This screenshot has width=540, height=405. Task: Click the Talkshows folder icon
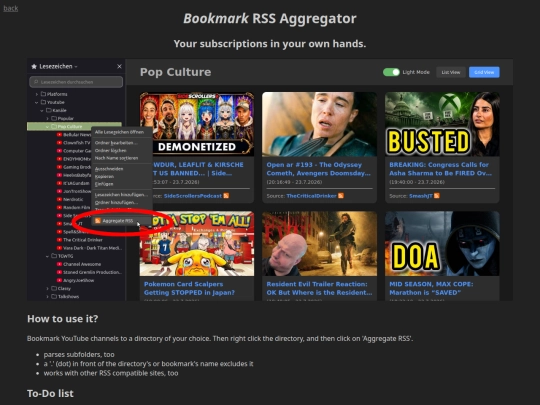point(54,297)
